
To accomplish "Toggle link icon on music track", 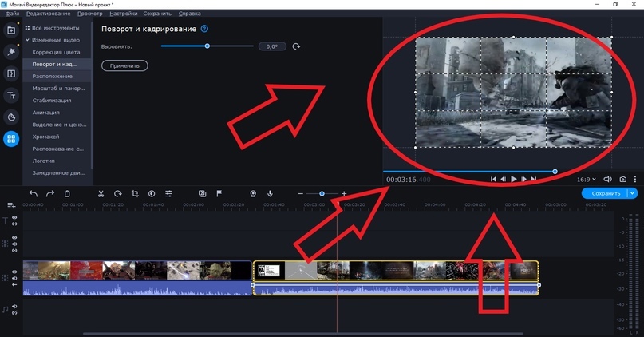I will pyautogui.click(x=14, y=313).
